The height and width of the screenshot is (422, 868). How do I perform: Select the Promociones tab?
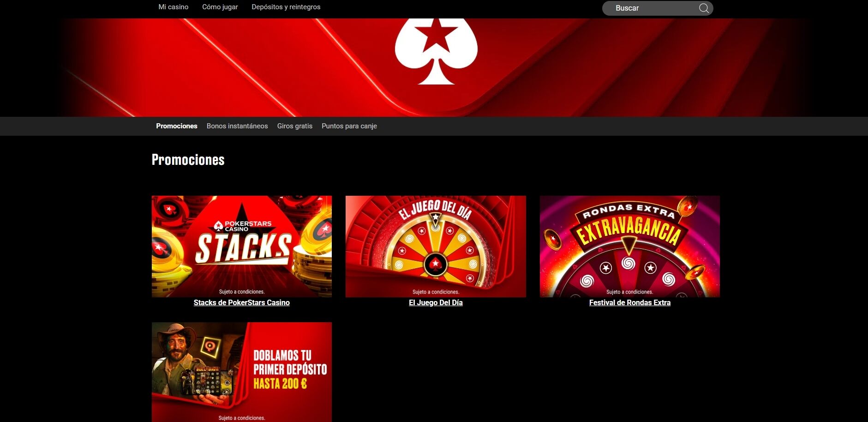click(177, 126)
